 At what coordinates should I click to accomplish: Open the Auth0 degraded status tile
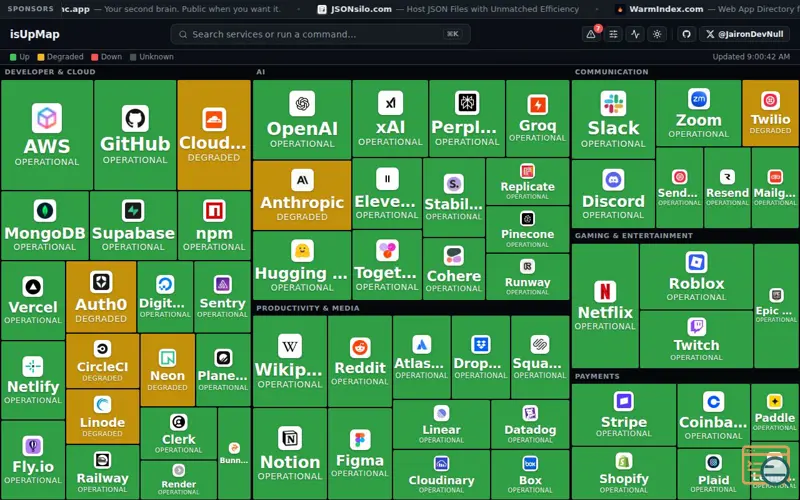click(101, 296)
